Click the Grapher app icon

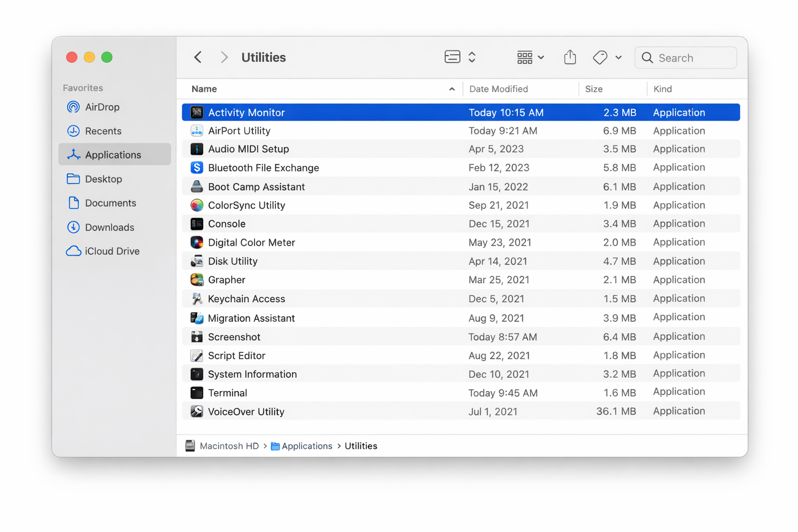pyautogui.click(x=196, y=280)
